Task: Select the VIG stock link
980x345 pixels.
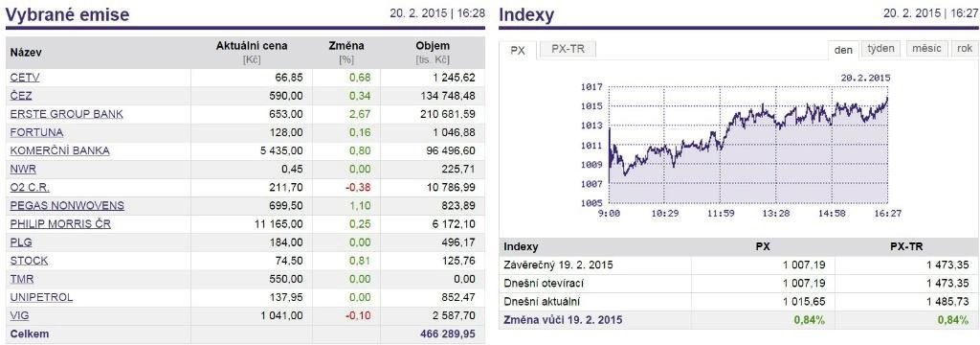Action: tap(19, 315)
